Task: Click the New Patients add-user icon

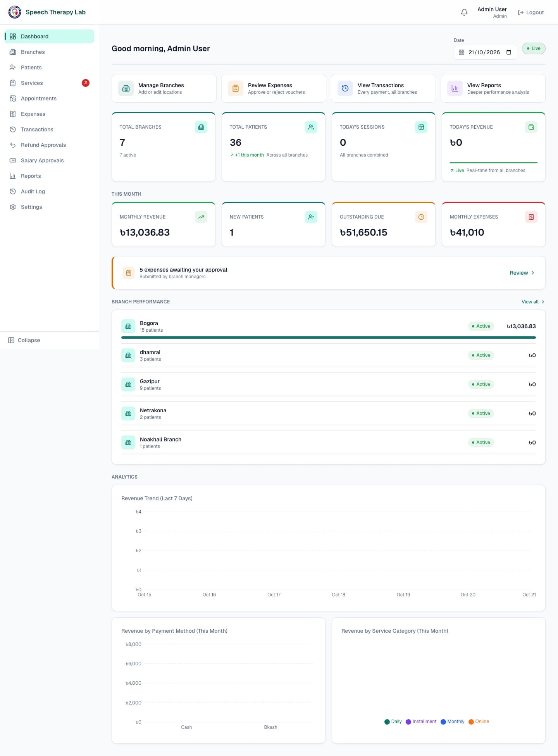Action: [311, 217]
